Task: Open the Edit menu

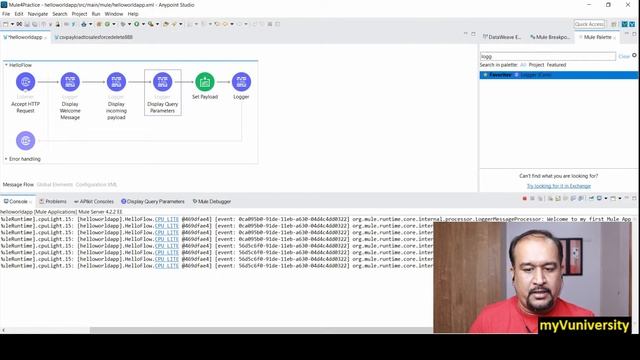Action: [x=19, y=14]
